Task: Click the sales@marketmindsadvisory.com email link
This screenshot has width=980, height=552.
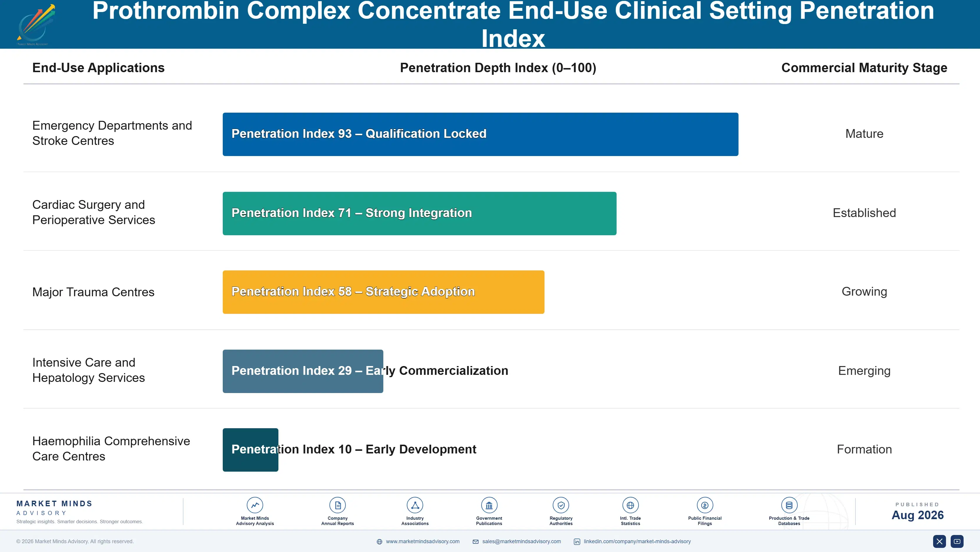Action: point(521,541)
